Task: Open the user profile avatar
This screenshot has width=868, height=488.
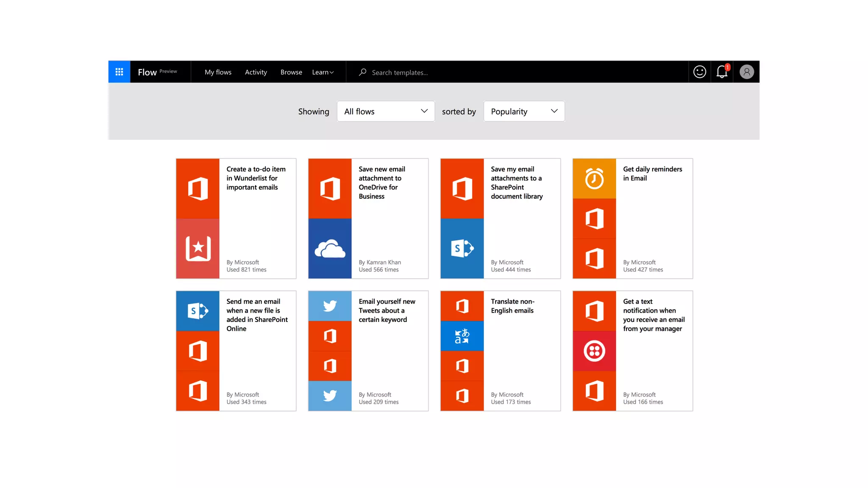Action: (746, 72)
